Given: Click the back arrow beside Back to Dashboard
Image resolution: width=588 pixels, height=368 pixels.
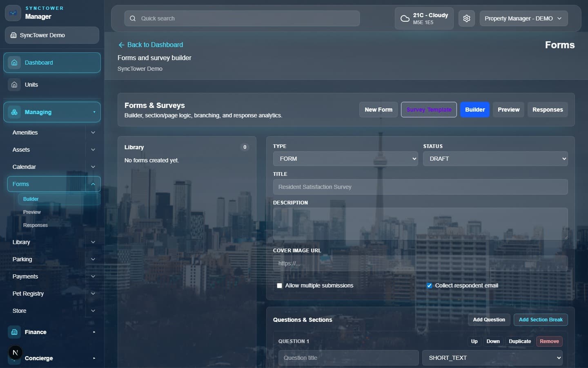Looking at the screenshot, I should coord(121,45).
